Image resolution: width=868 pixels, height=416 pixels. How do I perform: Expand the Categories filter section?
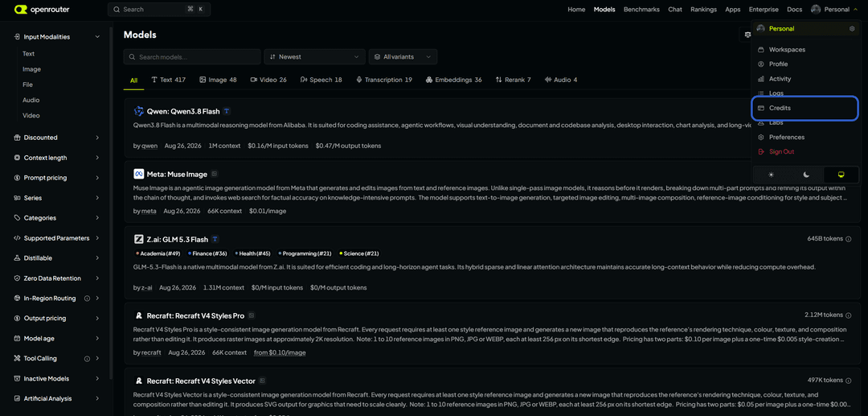[57, 218]
